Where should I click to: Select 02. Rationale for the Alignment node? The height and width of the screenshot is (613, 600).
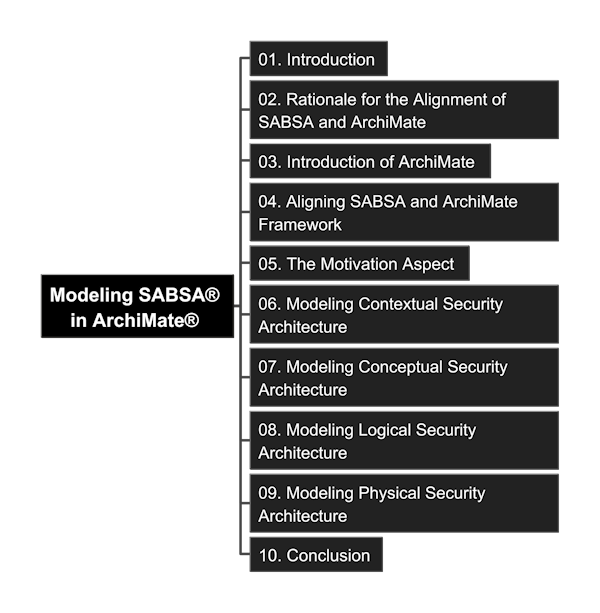click(404, 110)
